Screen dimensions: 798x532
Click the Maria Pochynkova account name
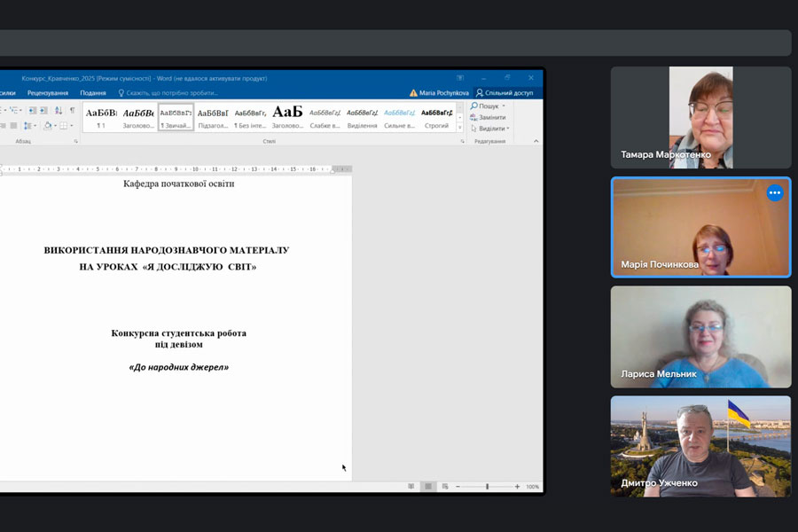tap(443, 93)
